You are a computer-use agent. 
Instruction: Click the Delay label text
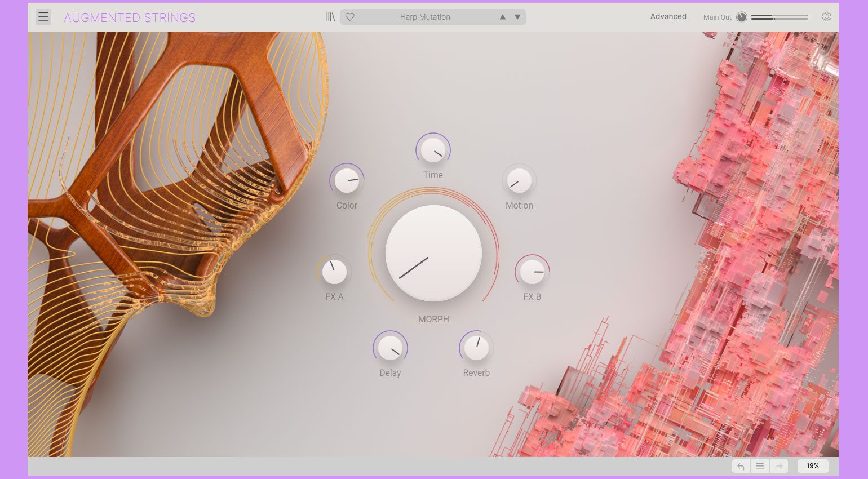[390, 373]
